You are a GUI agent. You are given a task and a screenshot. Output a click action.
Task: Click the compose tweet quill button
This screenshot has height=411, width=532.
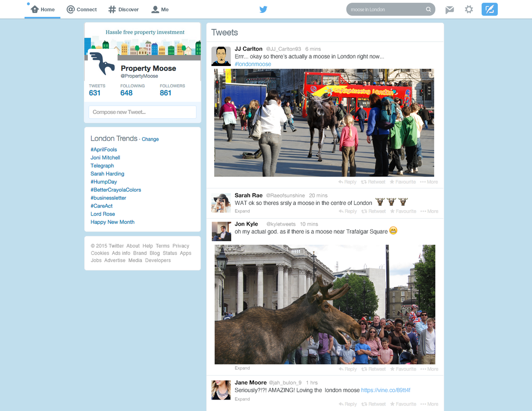pos(489,9)
